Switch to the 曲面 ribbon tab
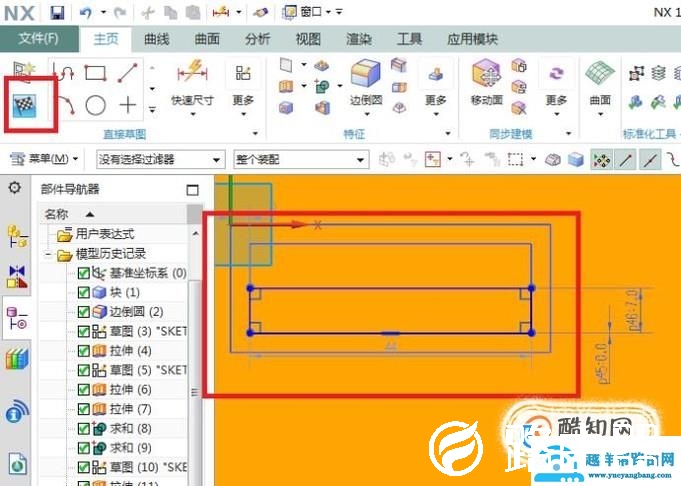 click(x=207, y=40)
